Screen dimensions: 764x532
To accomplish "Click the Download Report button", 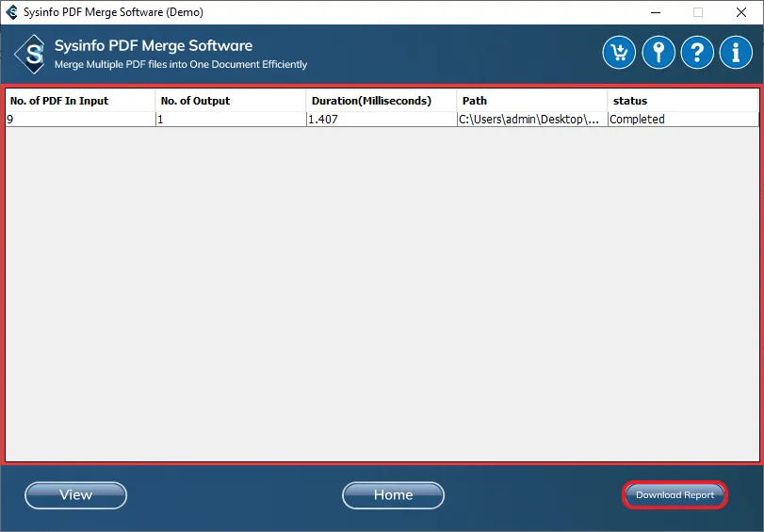I will [x=675, y=495].
